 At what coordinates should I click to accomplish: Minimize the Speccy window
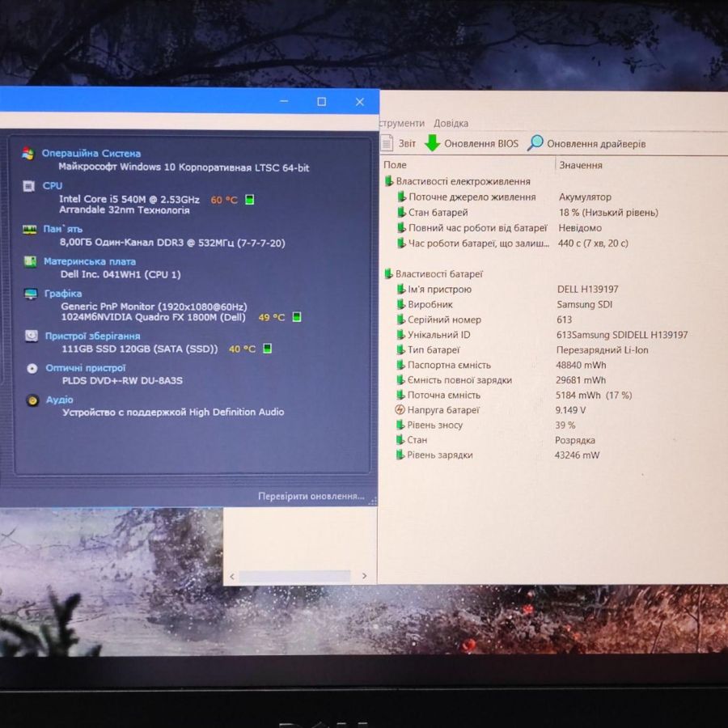pyautogui.click(x=284, y=101)
